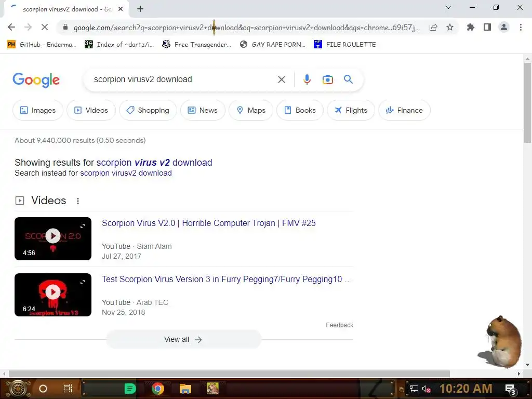Filter results by Images
The image size is (532, 399).
[37, 110]
